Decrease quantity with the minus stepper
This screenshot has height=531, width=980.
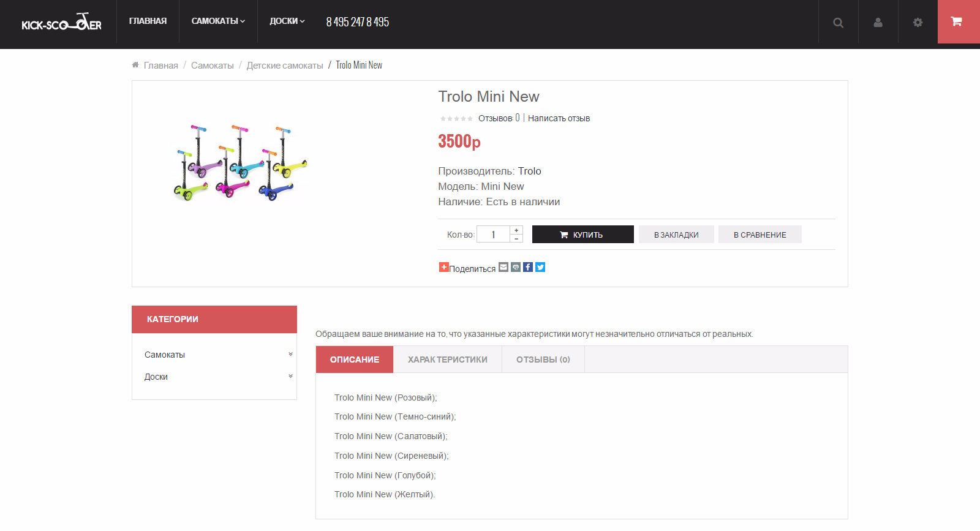pyautogui.click(x=516, y=238)
